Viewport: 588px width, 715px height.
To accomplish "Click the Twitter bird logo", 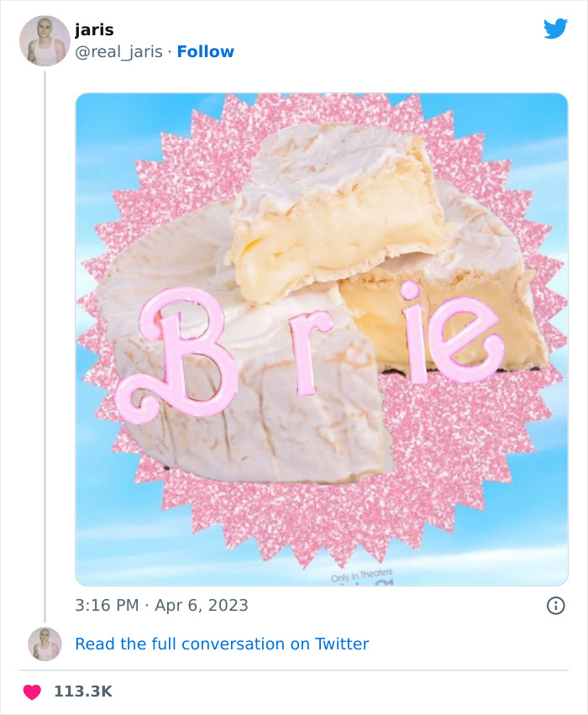I will point(555,29).
